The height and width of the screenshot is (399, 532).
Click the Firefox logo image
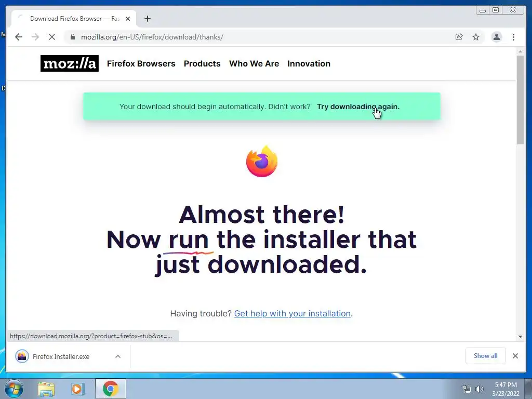[x=262, y=161]
